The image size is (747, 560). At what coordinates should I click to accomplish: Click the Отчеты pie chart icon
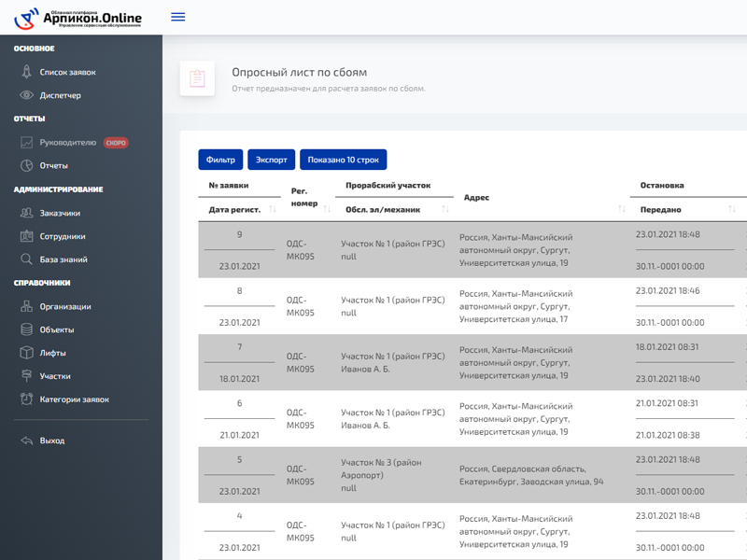click(27, 166)
